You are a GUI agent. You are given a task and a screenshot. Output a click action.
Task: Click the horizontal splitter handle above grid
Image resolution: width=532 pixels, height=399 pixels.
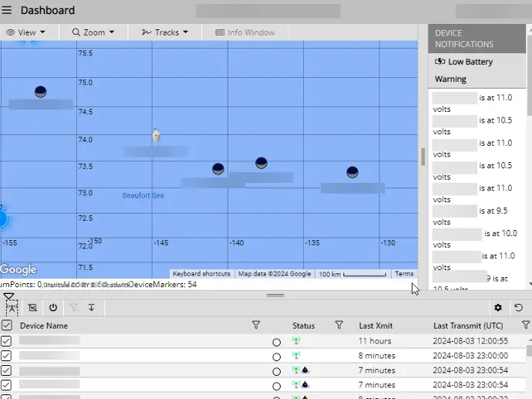[275, 295]
